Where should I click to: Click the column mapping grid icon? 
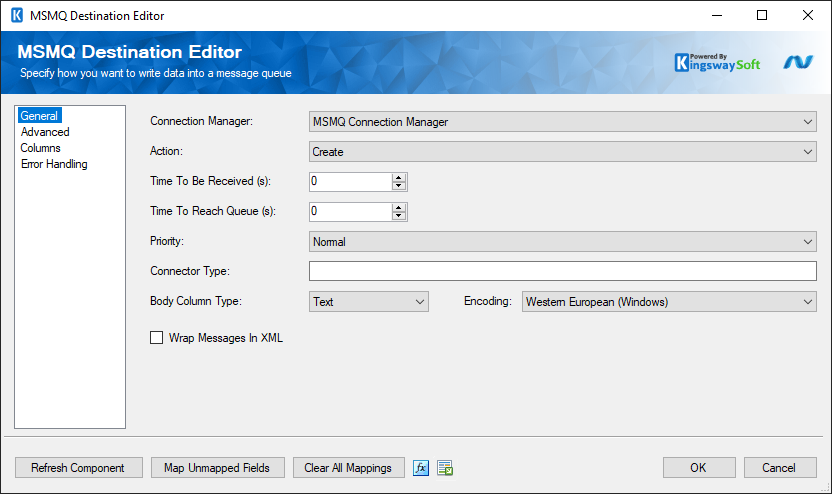[x=445, y=468]
